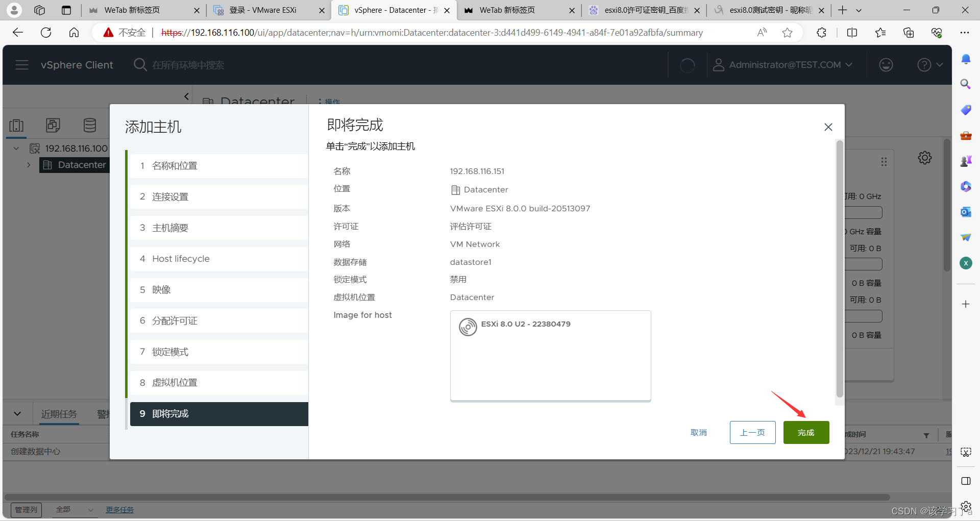Cancel the wizard via 取消
980x521 pixels.
coord(699,432)
